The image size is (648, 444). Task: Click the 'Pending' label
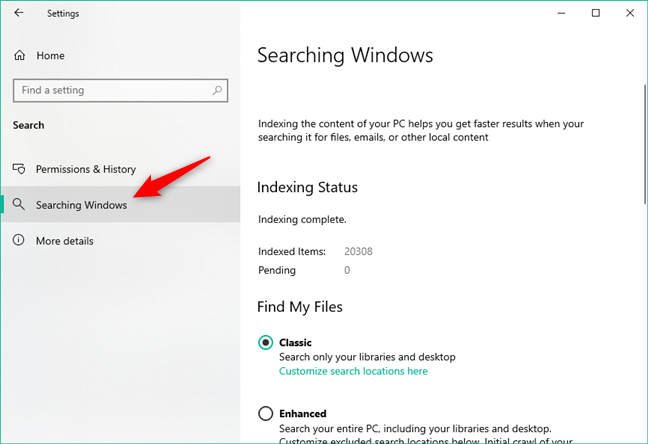pos(277,270)
